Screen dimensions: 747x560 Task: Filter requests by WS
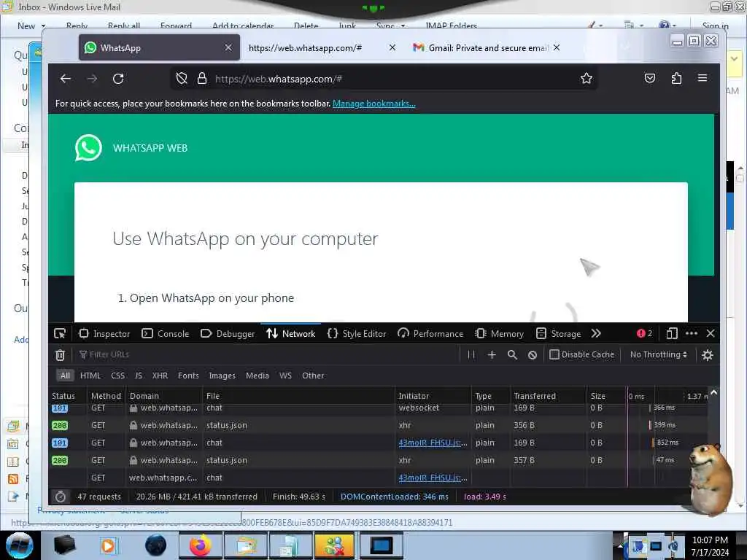pos(285,376)
